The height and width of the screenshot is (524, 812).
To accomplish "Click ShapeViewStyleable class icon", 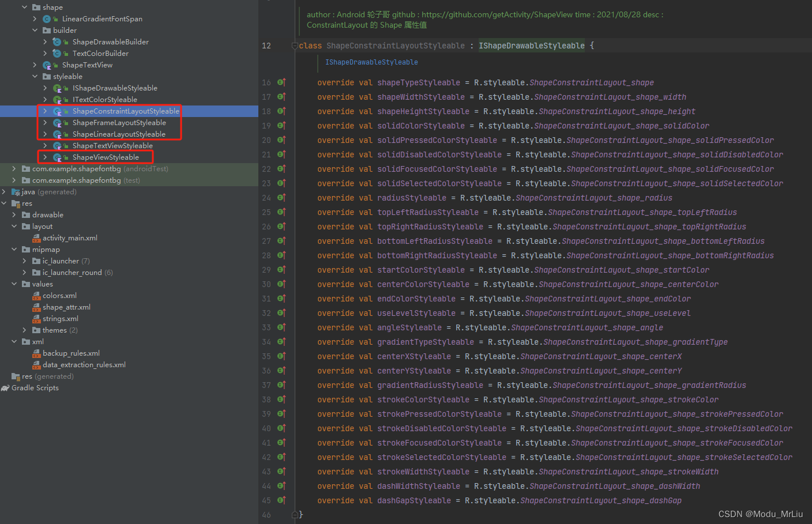I will [57, 157].
